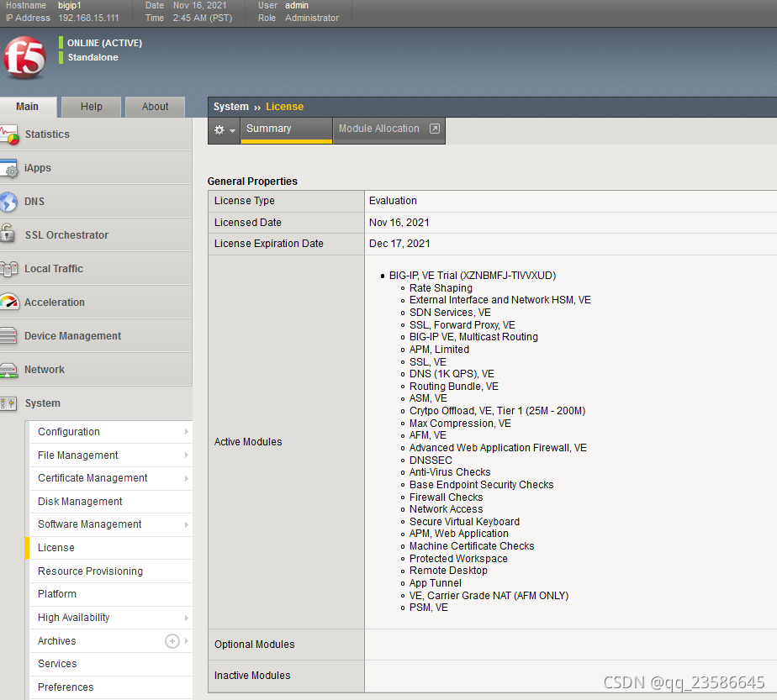Image resolution: width=777 pixels, height=700 pixels.
Task: Switch to the About tab
Action: (x=155, y=107)
